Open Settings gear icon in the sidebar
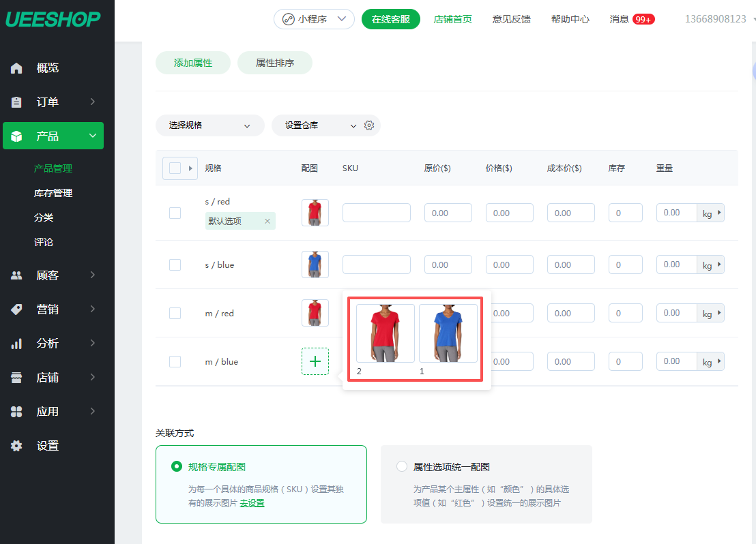The image size is (756, 544). (x=17, y=446)
